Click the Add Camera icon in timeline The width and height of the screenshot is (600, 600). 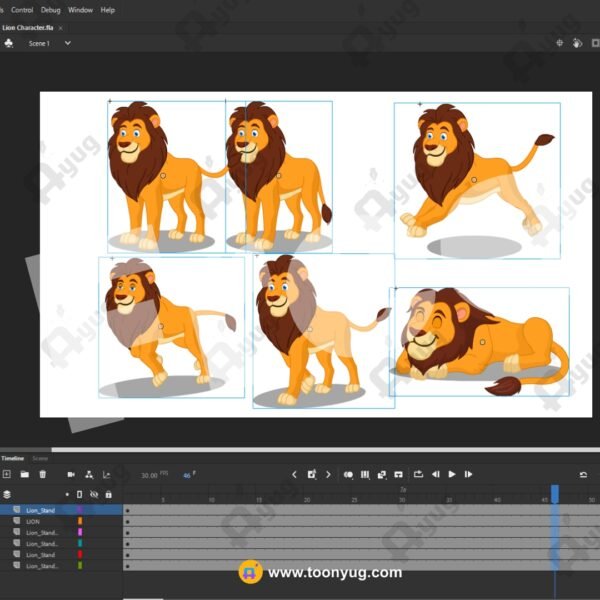[x=71, y=474]
